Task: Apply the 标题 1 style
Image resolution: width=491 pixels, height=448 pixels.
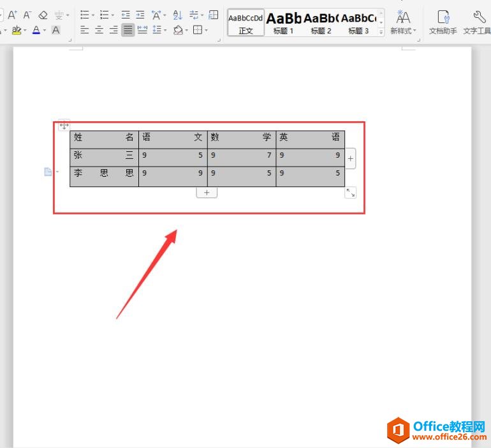Action: point(283,22)
